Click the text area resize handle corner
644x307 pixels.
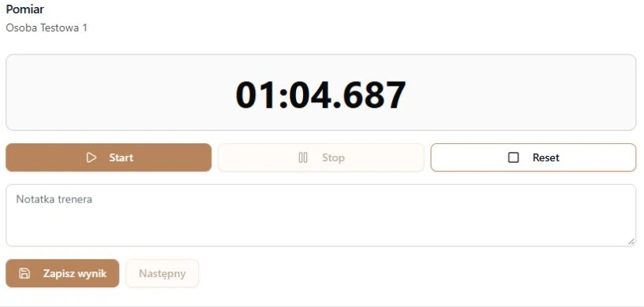tap(631, 242)
